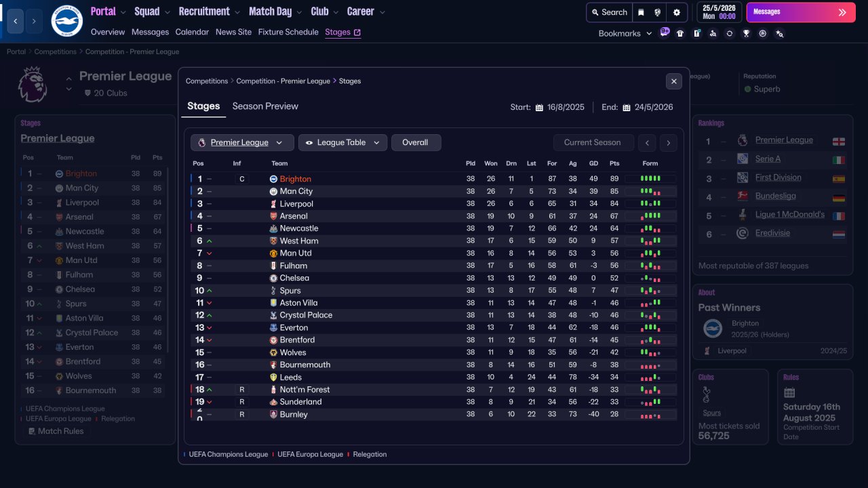Select the Stages tab in the popup

coord(203,106)
